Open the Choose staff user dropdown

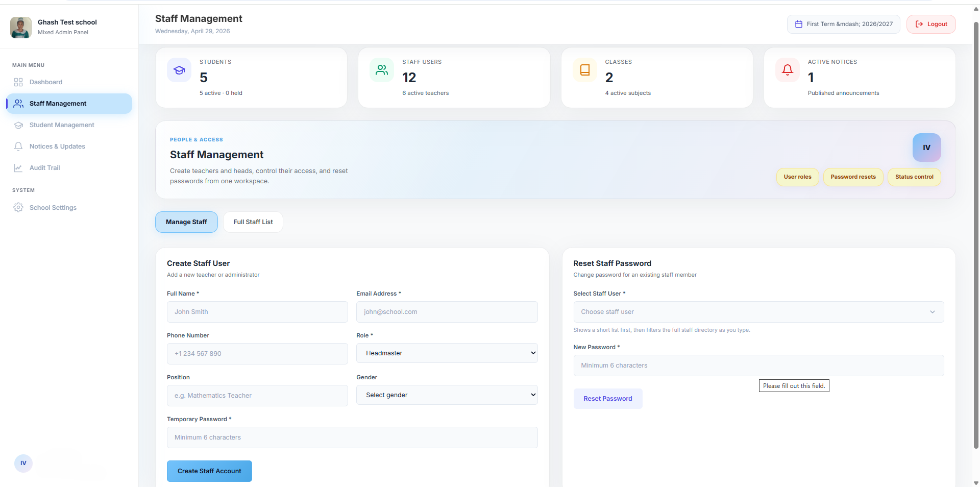click(x=758, y=312)
